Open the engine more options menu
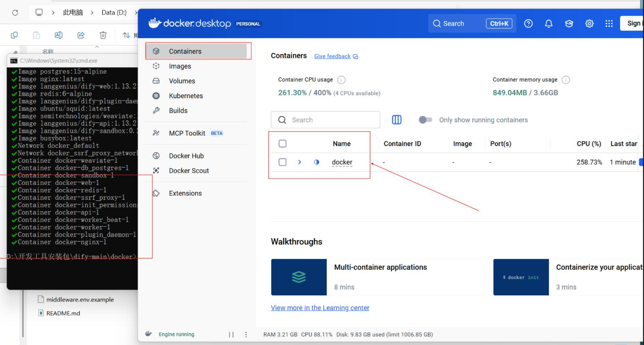Viewport: 644px width, 345px height. coord(246,334)
